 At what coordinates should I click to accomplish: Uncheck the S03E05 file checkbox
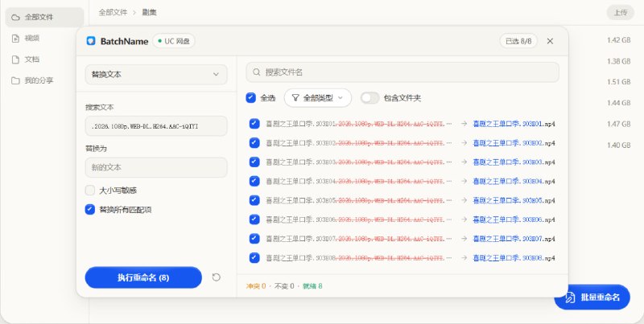tap(254, 200)
